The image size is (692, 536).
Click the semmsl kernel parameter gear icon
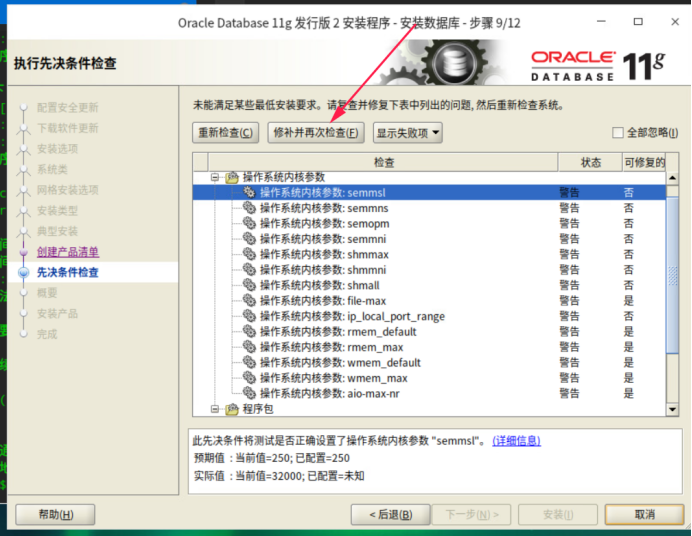click(x=249, y=192)
